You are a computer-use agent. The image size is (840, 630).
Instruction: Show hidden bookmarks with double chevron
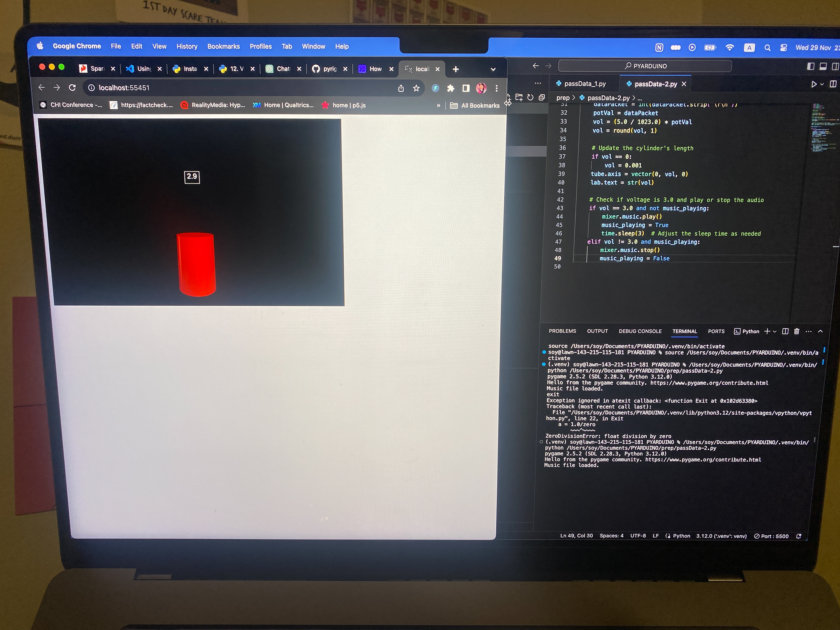click(x=439, y=106)
